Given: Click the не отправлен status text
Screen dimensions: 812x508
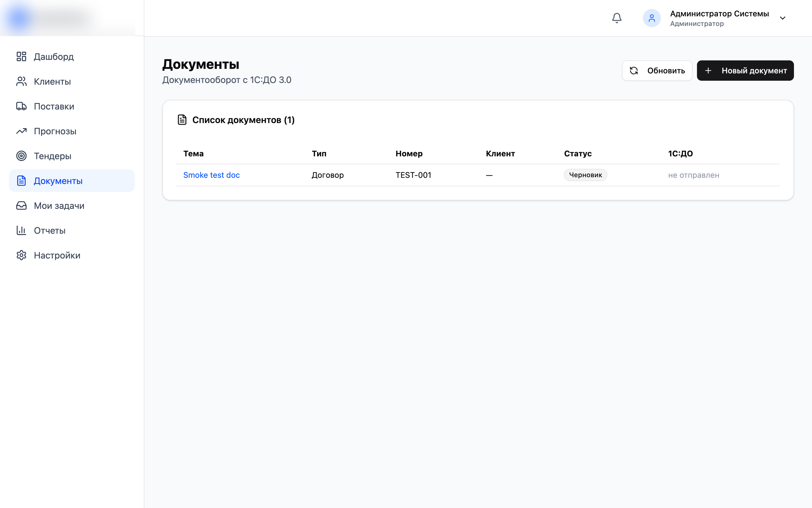Looking at the screenshot, I should click(x=694, y=175).
